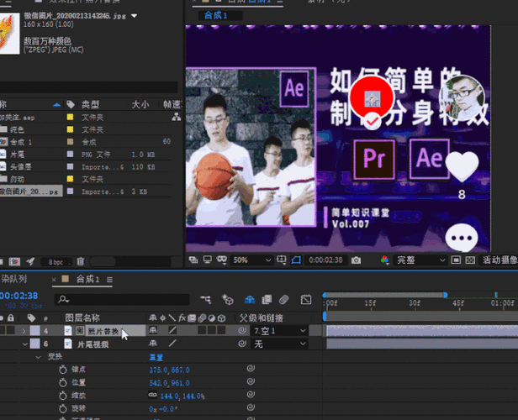
Task: Use parent pick whip on layer 6 片尾视频
Action: click(x=242, y=344)
